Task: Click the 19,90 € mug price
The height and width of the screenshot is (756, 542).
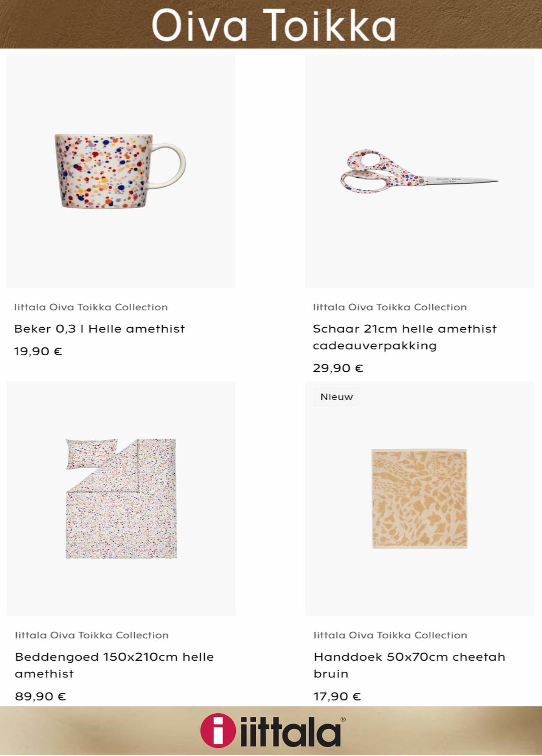Action: pos(38,352)
